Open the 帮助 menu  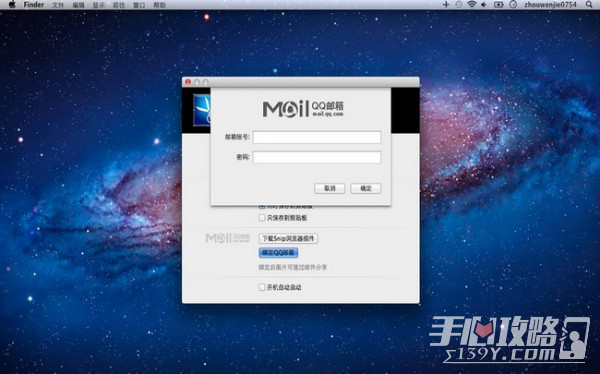(160, 5)
